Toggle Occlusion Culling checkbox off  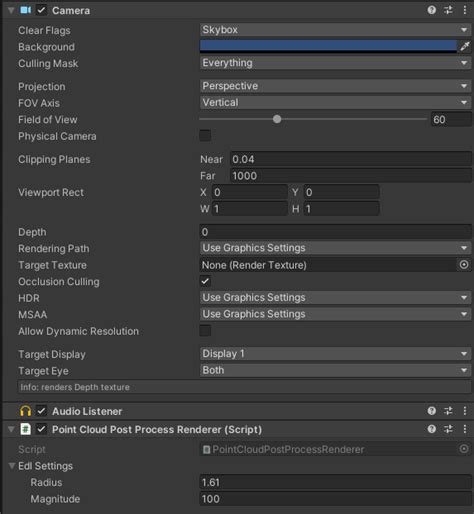click(x=205, y=281)
